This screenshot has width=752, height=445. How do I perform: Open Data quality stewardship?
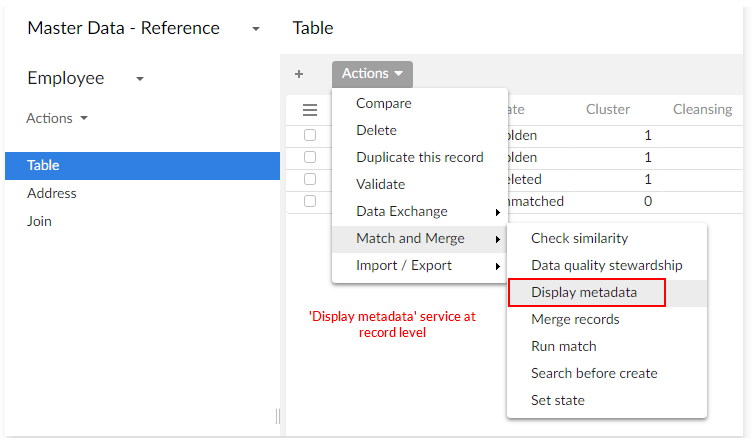606,265
